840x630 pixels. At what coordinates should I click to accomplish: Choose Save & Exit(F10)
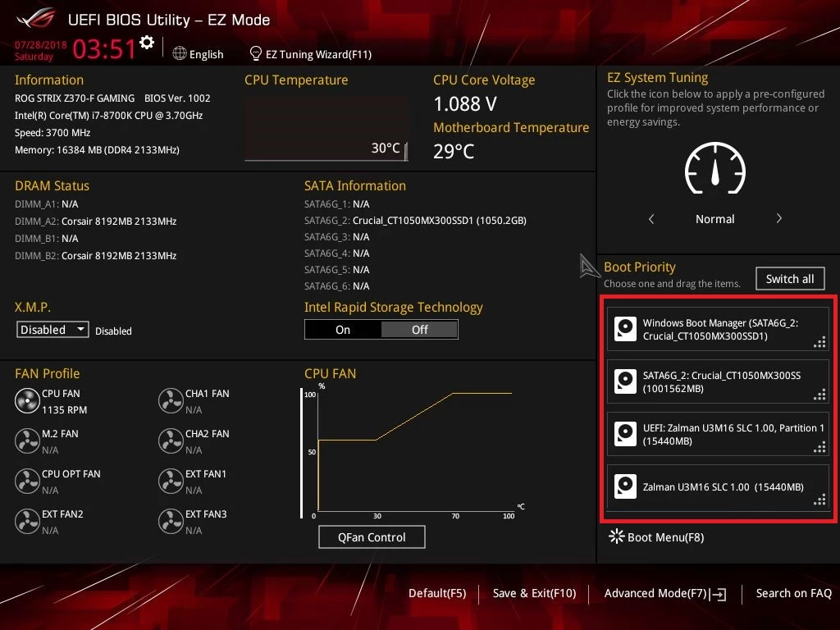(x=534, y=593)
